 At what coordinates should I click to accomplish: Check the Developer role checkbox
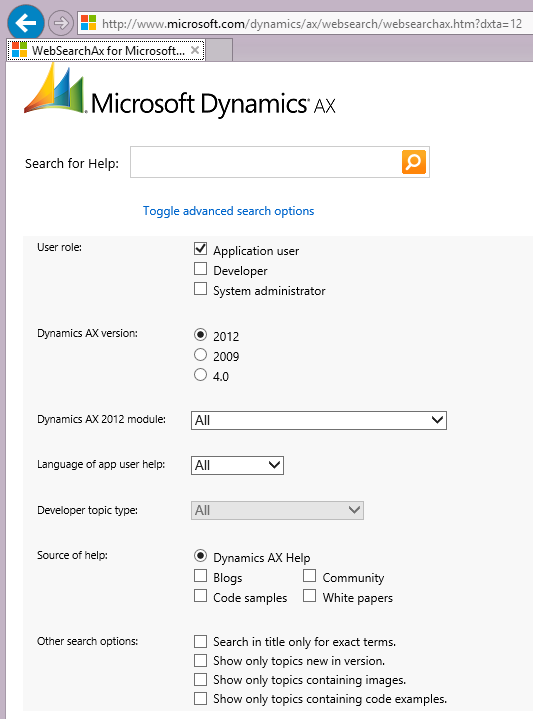[x=200, y=269]
